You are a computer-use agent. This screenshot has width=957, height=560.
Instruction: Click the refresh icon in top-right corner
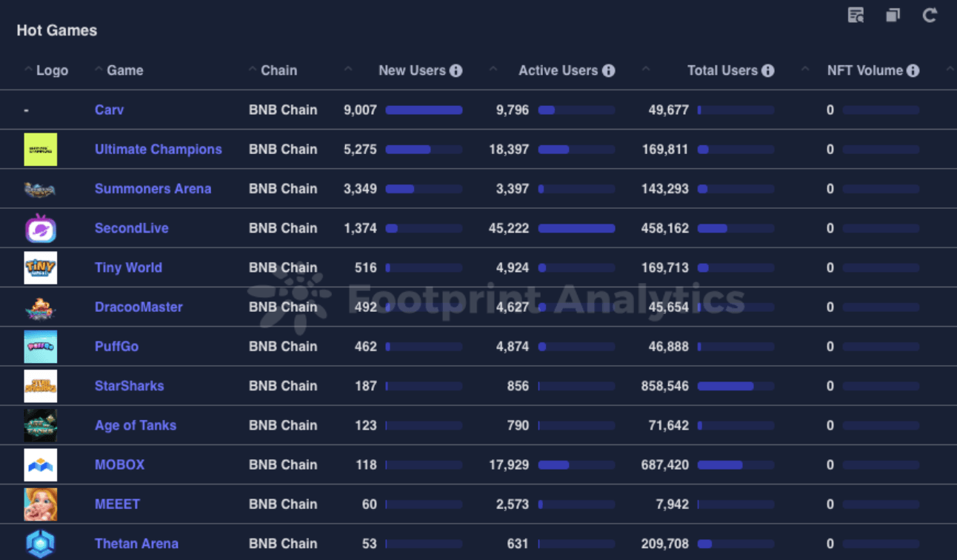(930, 15)
